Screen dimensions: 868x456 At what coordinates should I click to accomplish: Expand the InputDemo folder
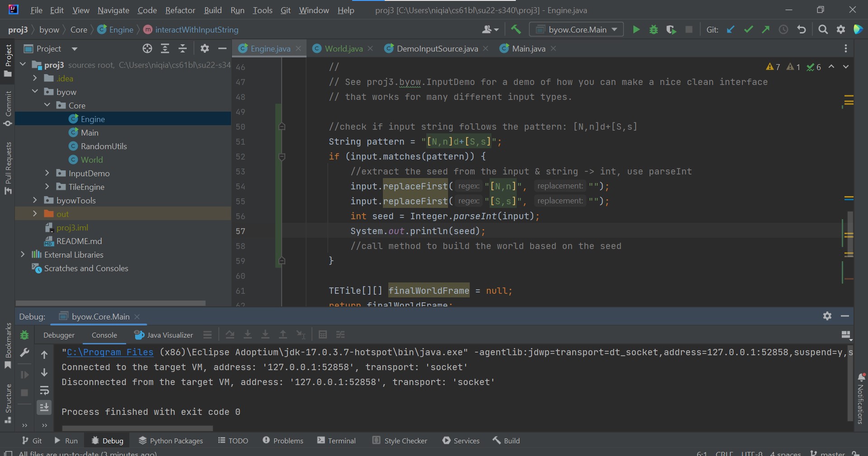pos(47,173)
